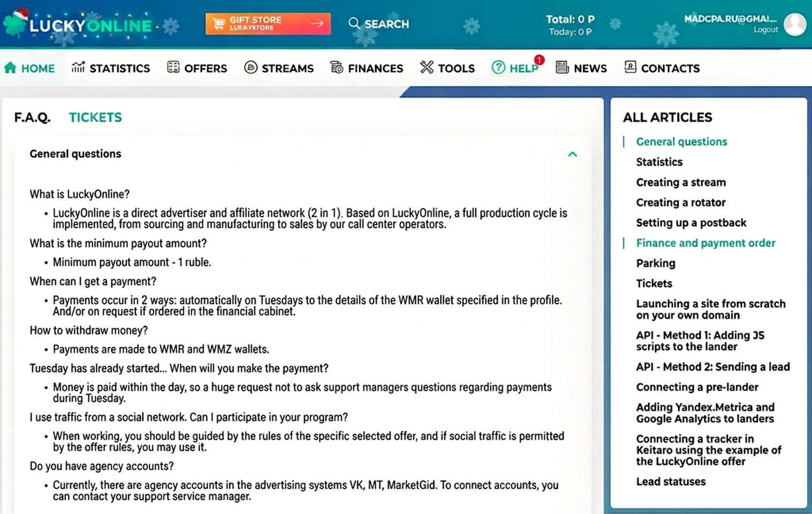Open Finance and payment order article

tap(705, 243)
